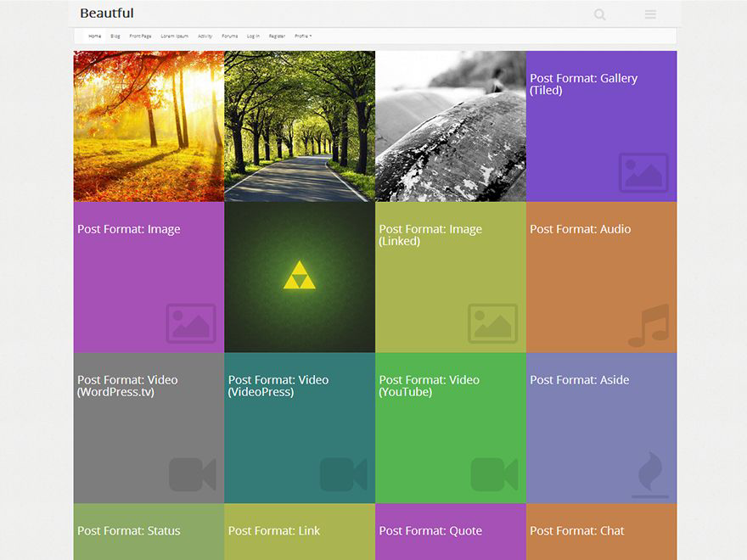Image resolution: width=747 pixels, height=560 pixels.
Task: Go to the Blog menu item
Action: pyautogui.click(x=115, y=36)
